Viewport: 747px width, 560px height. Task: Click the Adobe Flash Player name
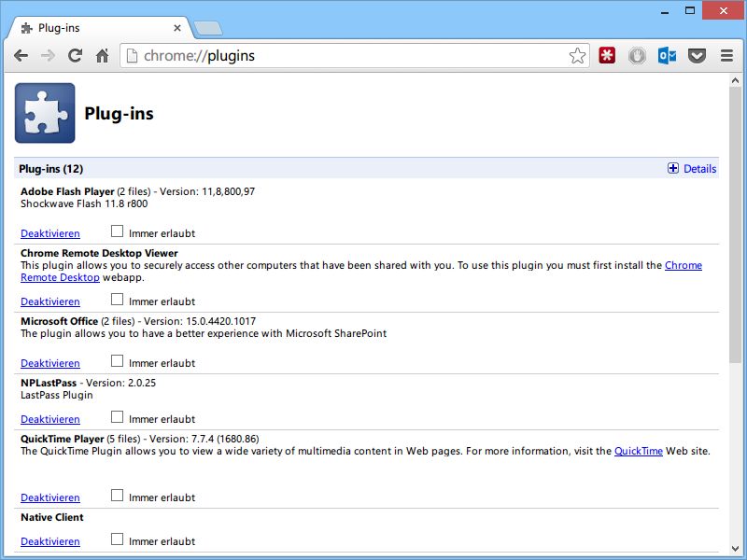(67, 191)
